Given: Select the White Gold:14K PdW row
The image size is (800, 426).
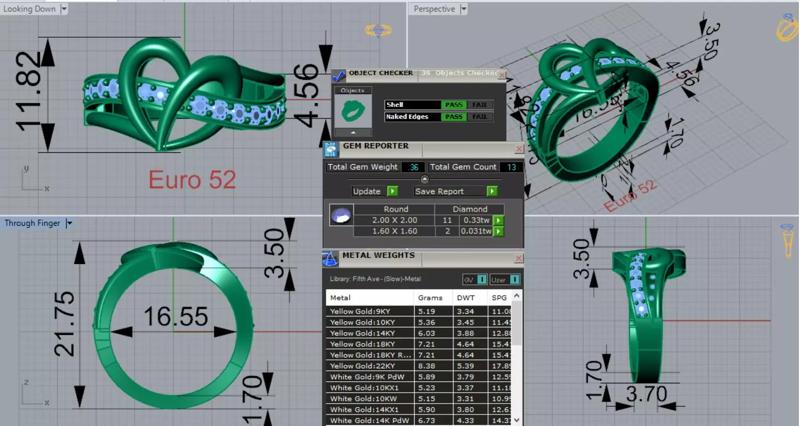Looking at the screenshot, I should 419,420.
